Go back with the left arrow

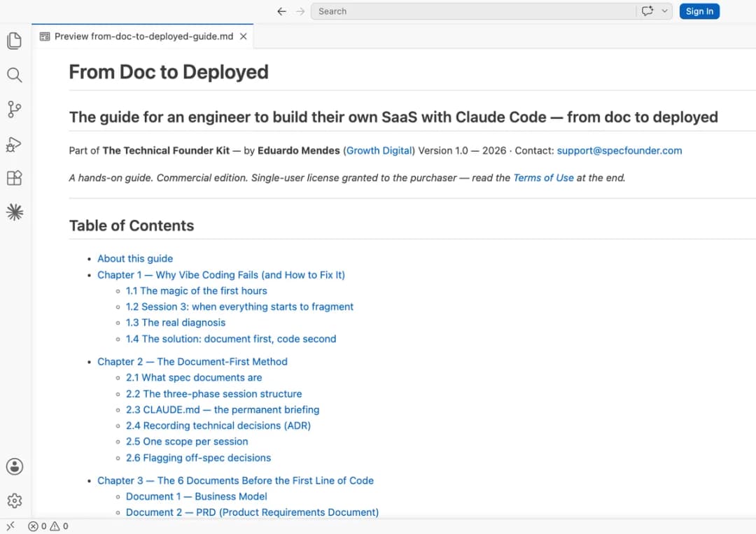click(x=281, y=12)
